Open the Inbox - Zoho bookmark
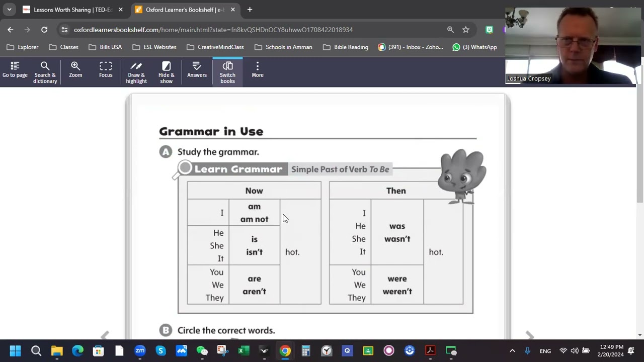Viewport: 644px width, 362px height. (411, 47)
